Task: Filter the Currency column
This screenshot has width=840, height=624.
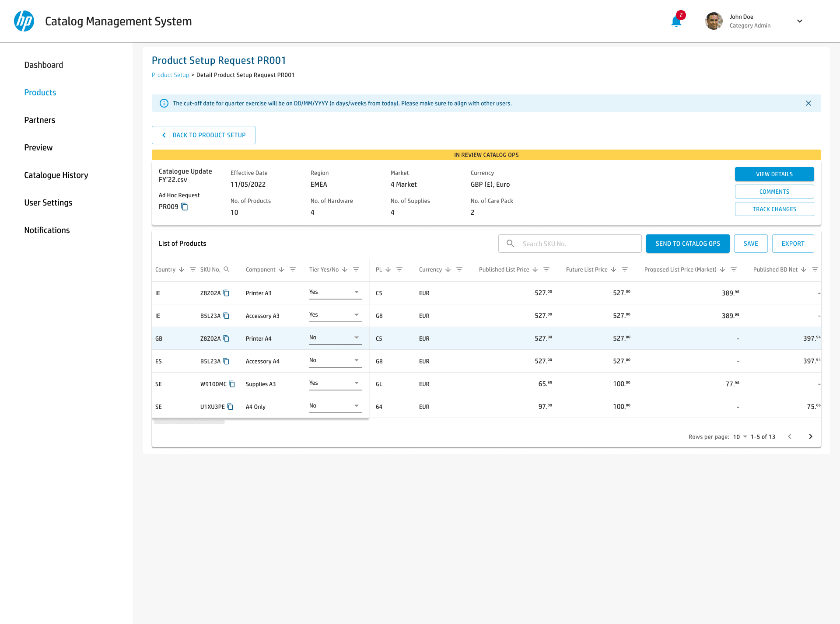Action: (x=459, y=269)
